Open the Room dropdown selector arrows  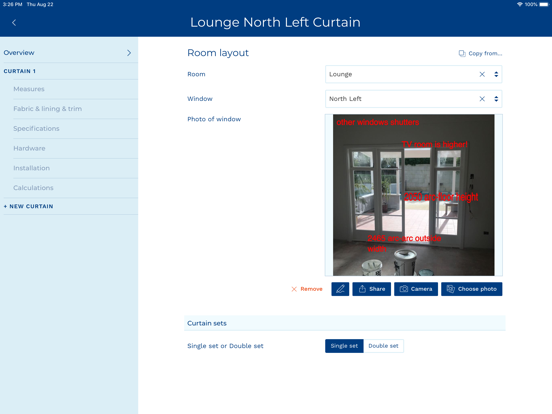[x=496, y=74]
